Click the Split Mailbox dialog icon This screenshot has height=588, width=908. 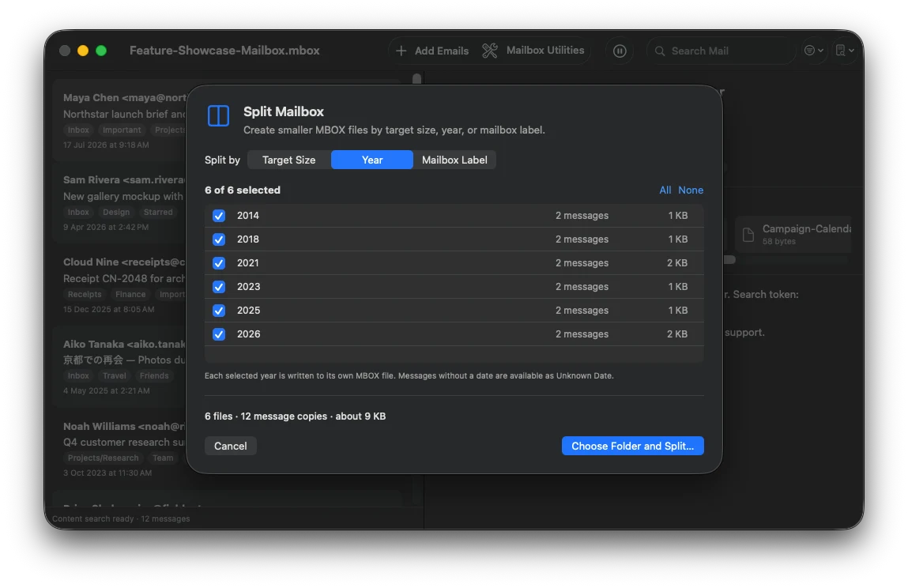coord(218,116)
